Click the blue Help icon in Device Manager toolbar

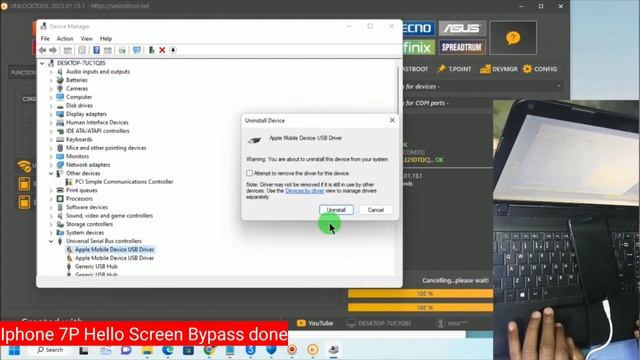pos(96,50)
